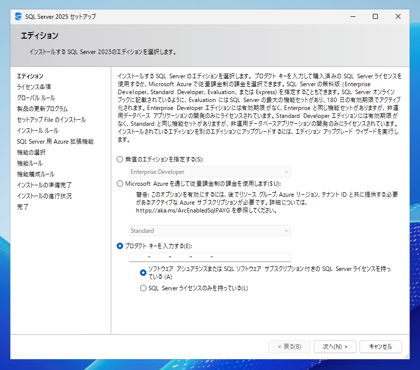
Task: Select the 機能ルール step in the sidebar
Action: click(30, 163)
